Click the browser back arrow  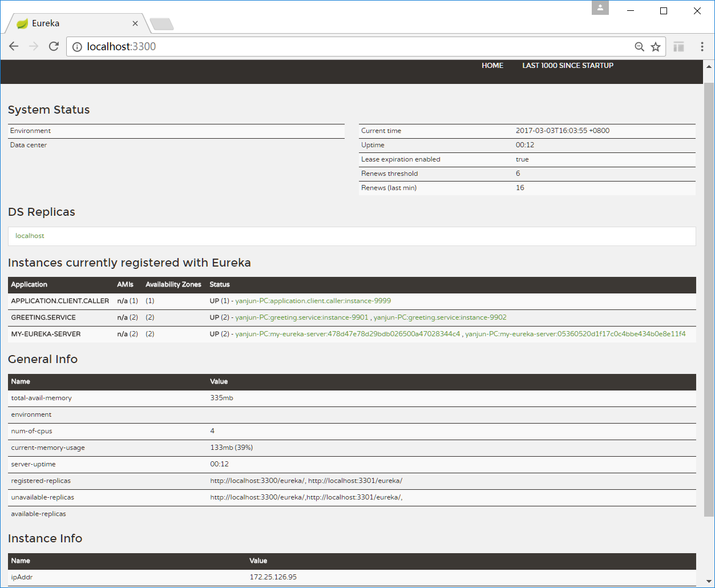click(14, 47)
